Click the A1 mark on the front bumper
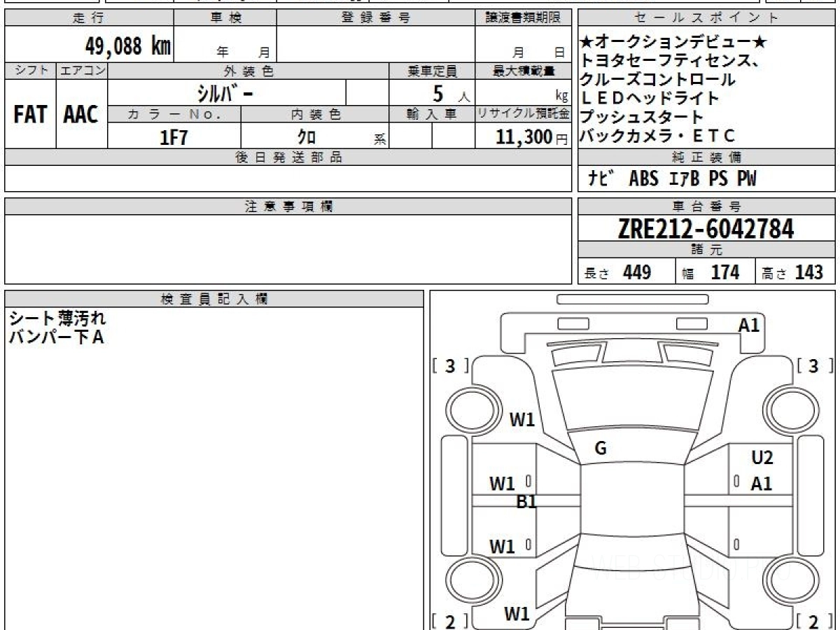Viewport: 840px width, 630px height. click(x=749, y=325)
